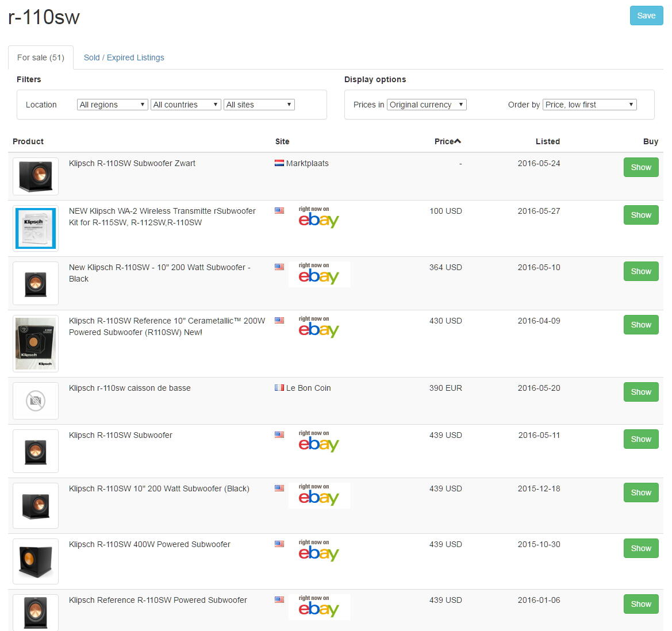
Task: Open the All regions dropdown
Action: [x=112, y=105]
